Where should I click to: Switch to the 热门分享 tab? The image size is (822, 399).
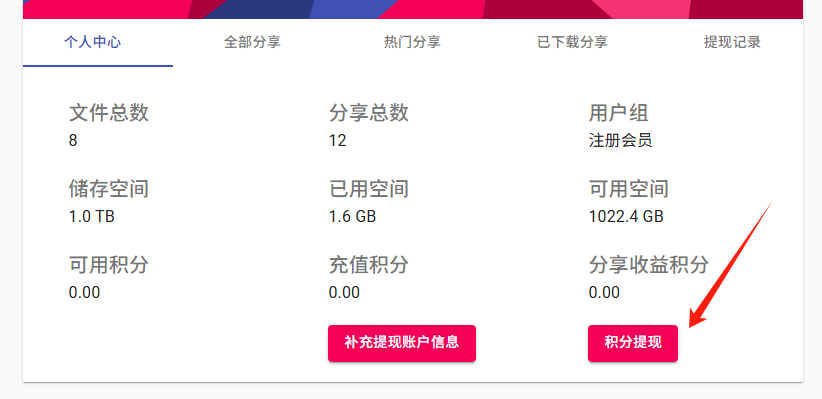[x=412, y=42]
